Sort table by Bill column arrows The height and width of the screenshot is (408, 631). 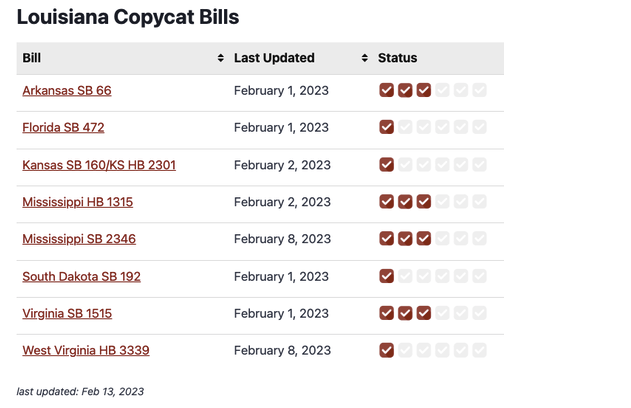(221, 58)
